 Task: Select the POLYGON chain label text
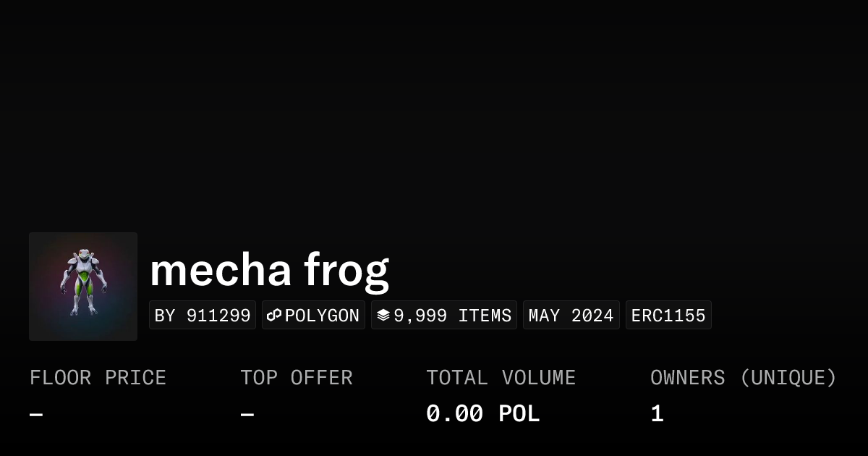pyautogui.click(x=322, y=316)
